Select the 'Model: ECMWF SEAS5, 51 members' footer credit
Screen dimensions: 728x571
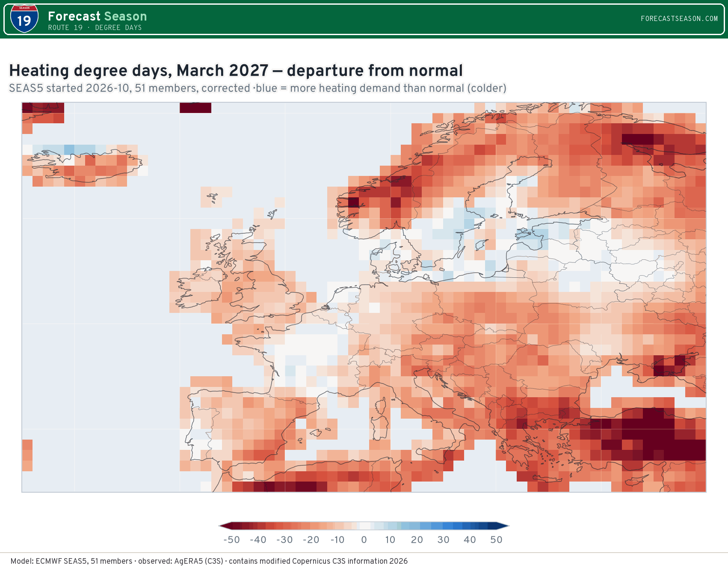coord(209,561)
